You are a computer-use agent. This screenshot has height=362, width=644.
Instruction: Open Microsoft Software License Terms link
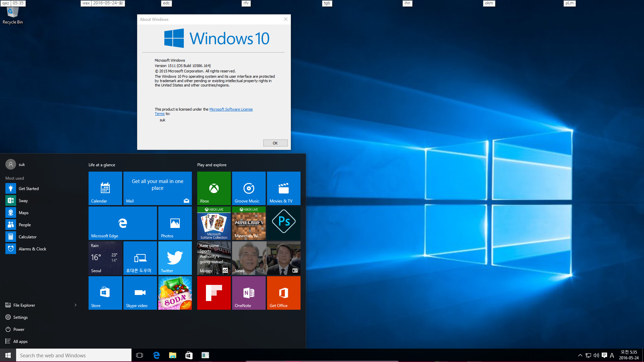[231, 109]
